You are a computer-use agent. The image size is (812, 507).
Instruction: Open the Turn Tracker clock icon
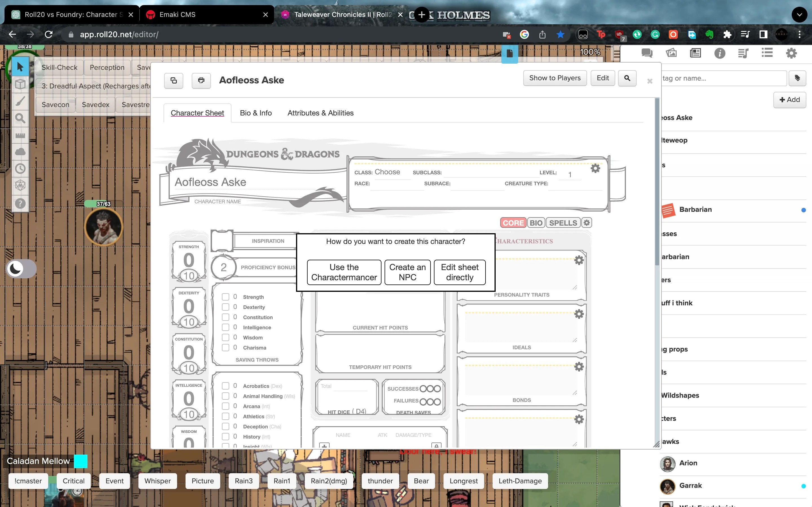[20, 169]
